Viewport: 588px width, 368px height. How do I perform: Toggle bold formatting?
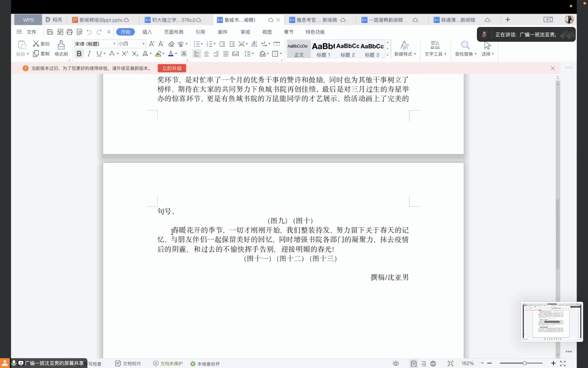click(79, 54)
